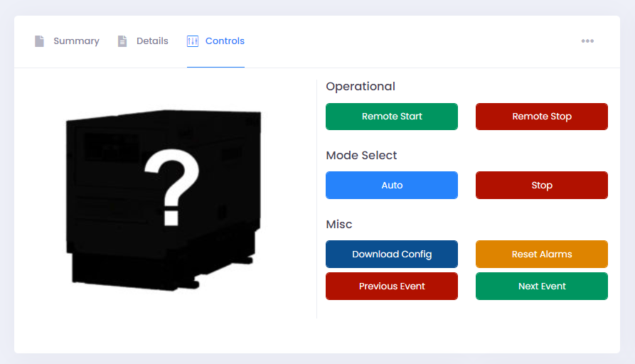Click the Controls tab sliders icon

[193, 41]
